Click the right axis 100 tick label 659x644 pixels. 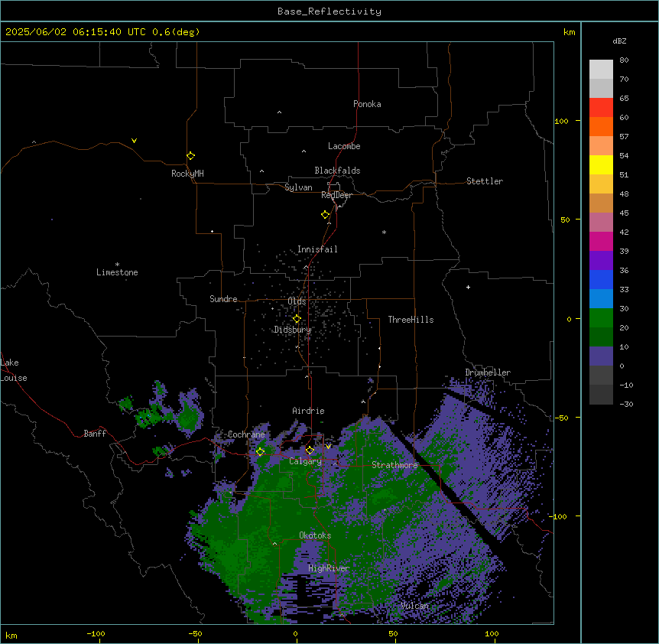pos(561,121)
